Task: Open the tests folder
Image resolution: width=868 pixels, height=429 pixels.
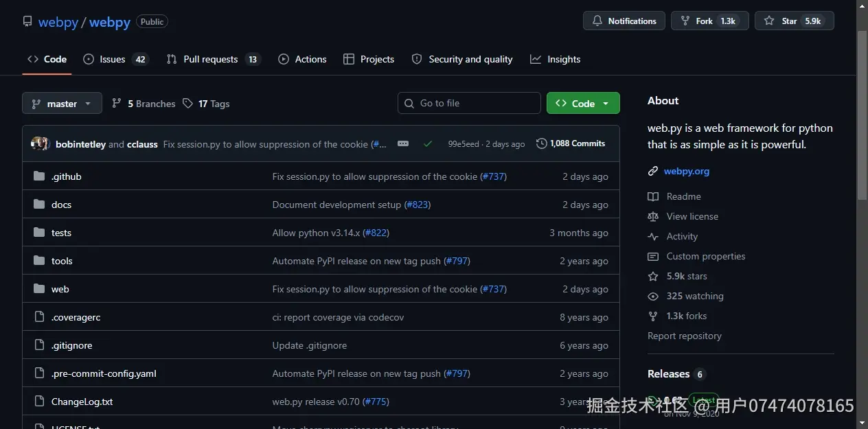Action: point(61,233)
